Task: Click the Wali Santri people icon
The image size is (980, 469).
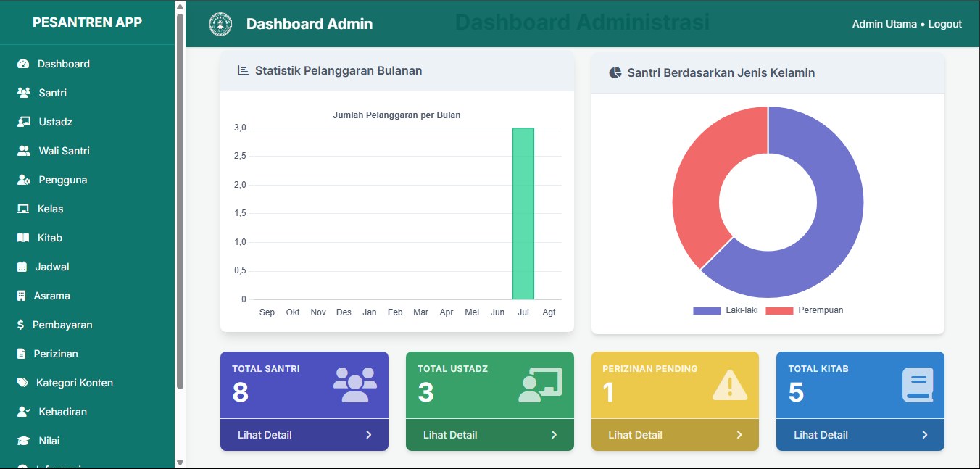Action: [23, 151]
